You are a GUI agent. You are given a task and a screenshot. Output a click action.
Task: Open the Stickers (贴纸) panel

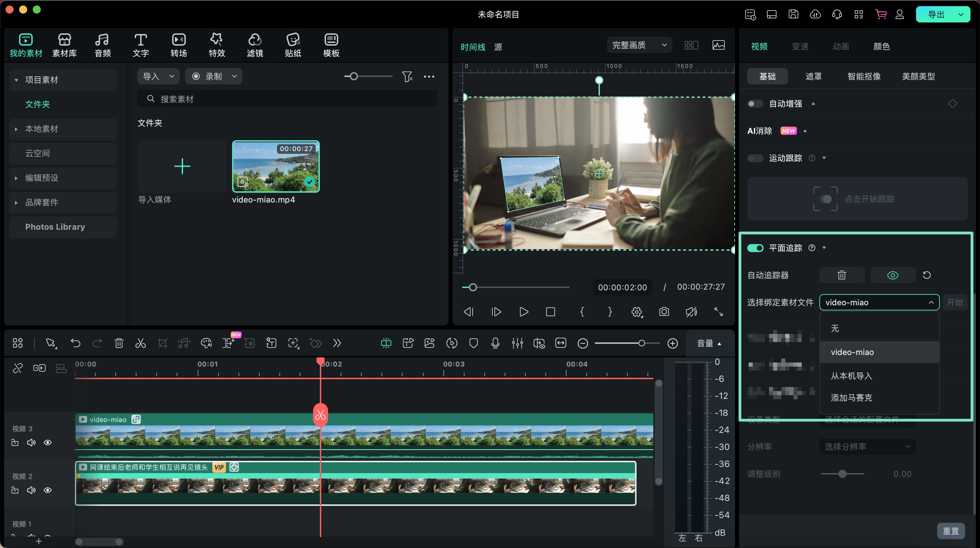[x=293, y=45]
